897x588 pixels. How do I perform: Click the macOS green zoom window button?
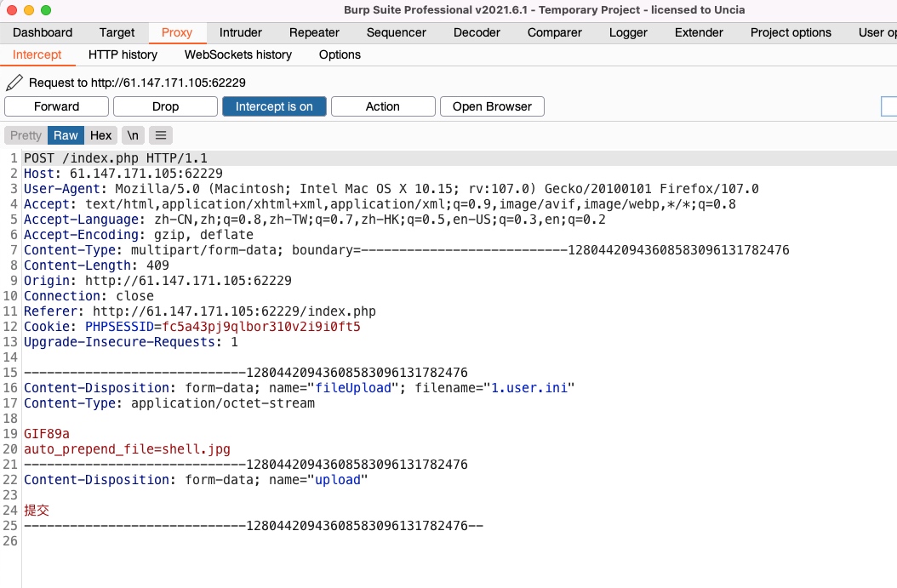click(46, 10)
